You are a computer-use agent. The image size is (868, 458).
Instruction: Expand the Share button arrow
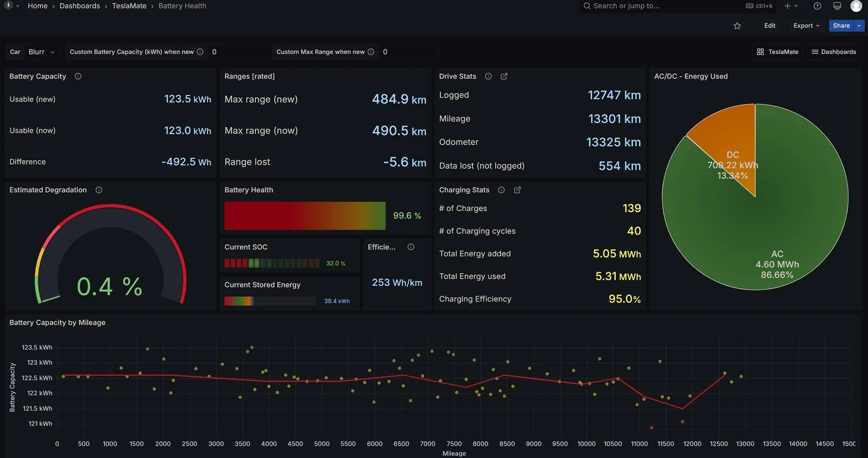tap(859, 26)
